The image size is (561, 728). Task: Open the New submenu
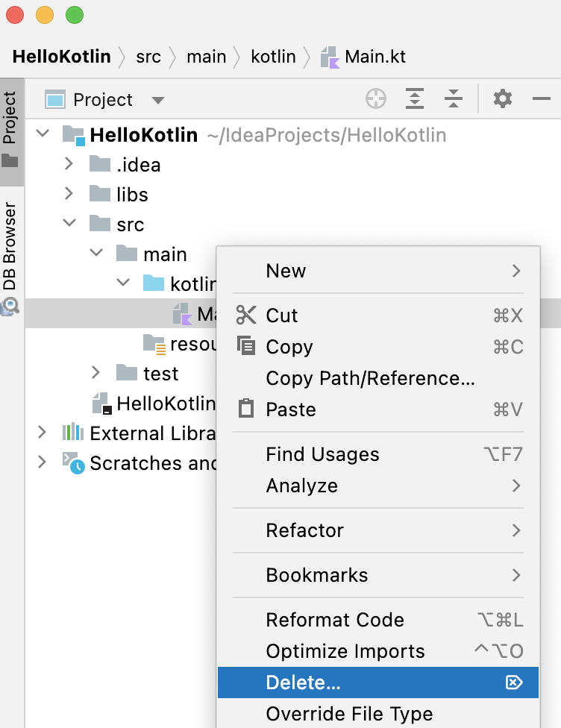coord(378,271)
